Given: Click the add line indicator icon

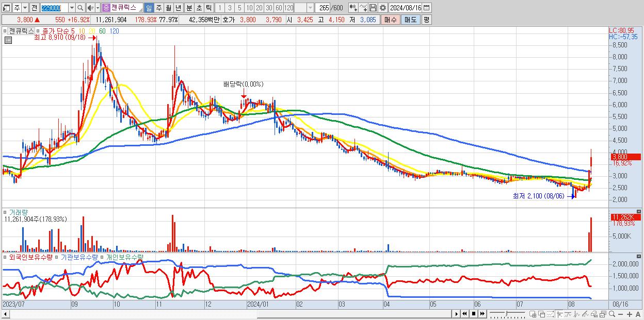Looking at the screenshot, I should tap(363, 8).
